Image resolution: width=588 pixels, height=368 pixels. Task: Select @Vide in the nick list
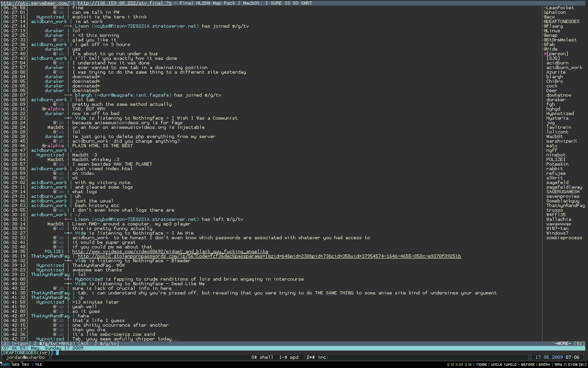pos(550,49)
